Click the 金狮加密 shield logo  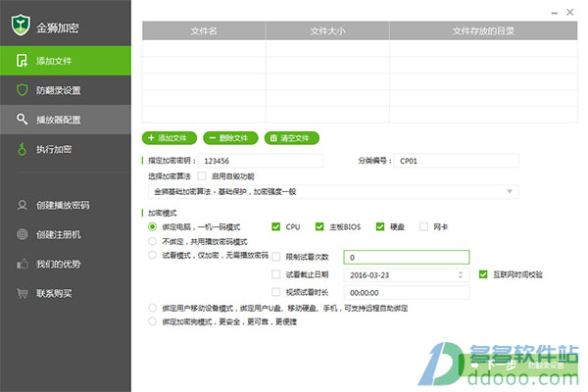click(21, 25)
